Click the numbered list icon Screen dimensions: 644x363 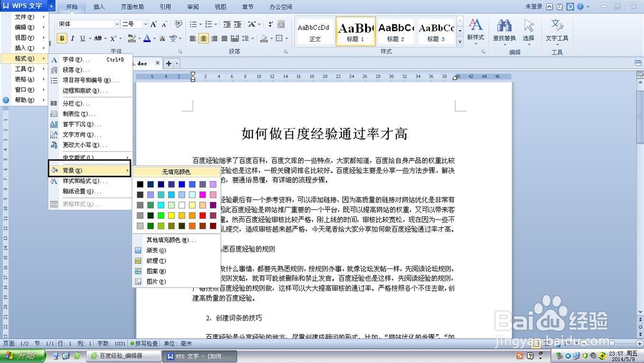[x=209, y=24]
